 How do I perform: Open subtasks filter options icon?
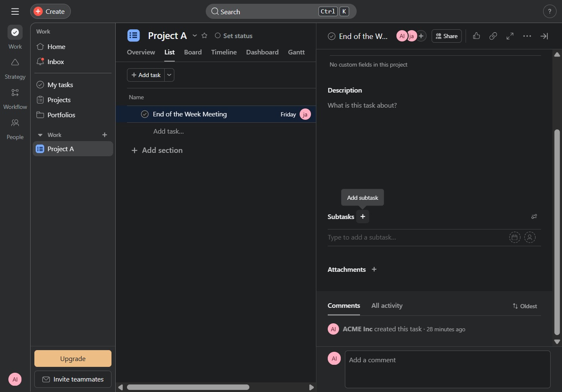point(534,217)
